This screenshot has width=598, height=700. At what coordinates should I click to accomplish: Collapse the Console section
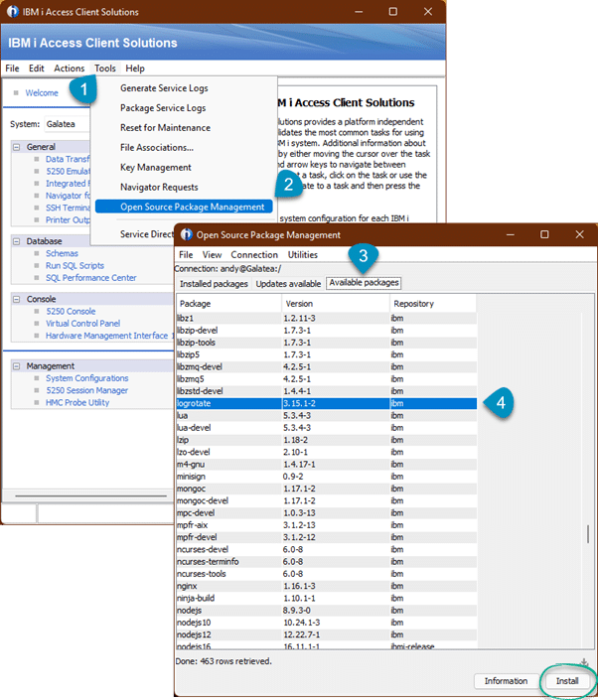[x=18, y=299]
